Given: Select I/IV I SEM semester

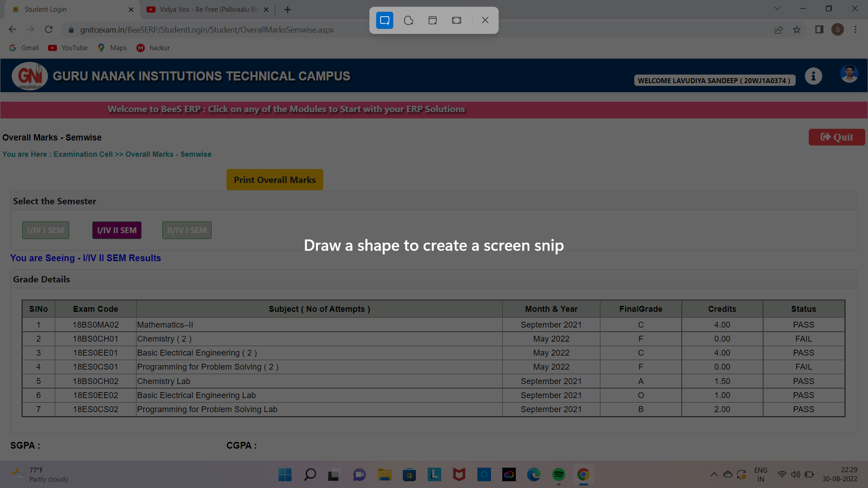Looking at the screenshot, I should click(46, 230).
